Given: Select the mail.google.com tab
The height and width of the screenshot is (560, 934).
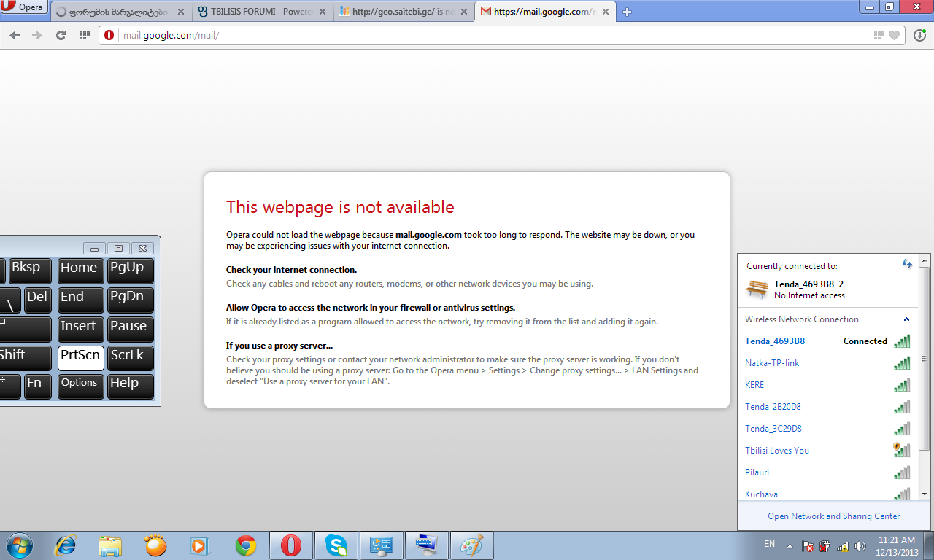Looking at the screenshot, I should point(545,12).
